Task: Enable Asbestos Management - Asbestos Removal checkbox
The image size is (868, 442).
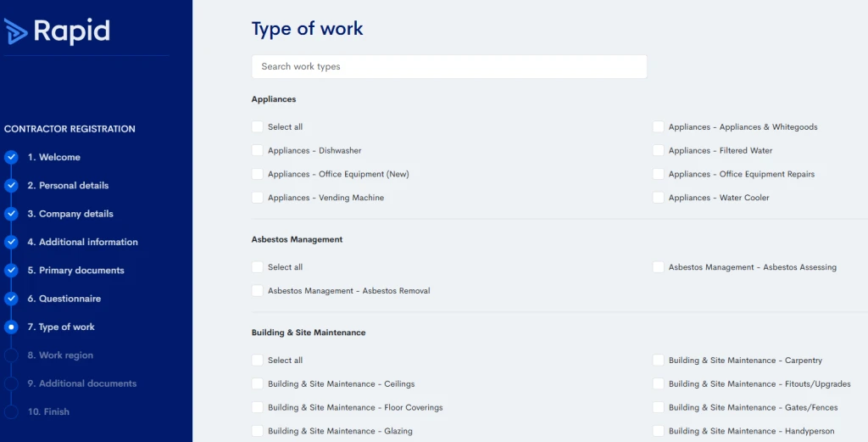Action: (258, 291)
